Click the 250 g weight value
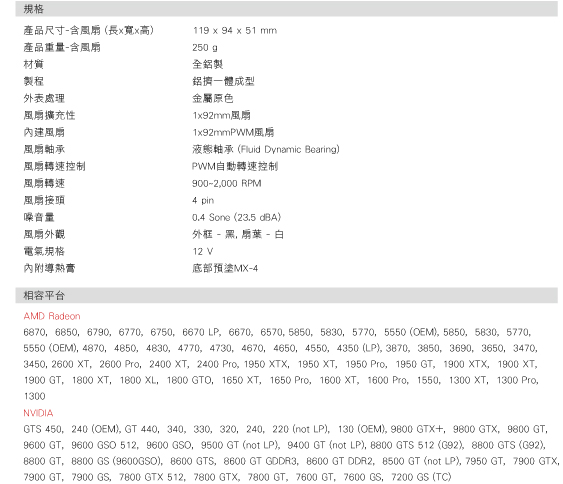This screenshot has width=563, height=484. click(205, 47)
